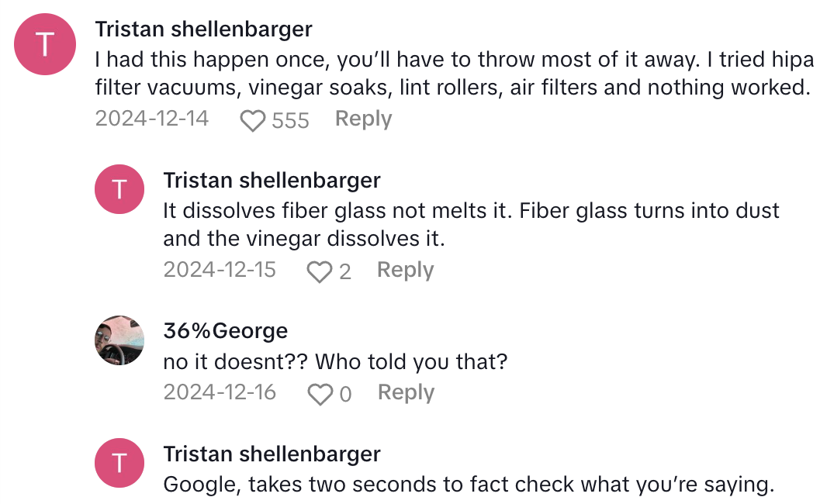This screenshot has width=827, height=504.
Task: Reply to the top comment dated 2024-12-14
Action: click(363, 119)
